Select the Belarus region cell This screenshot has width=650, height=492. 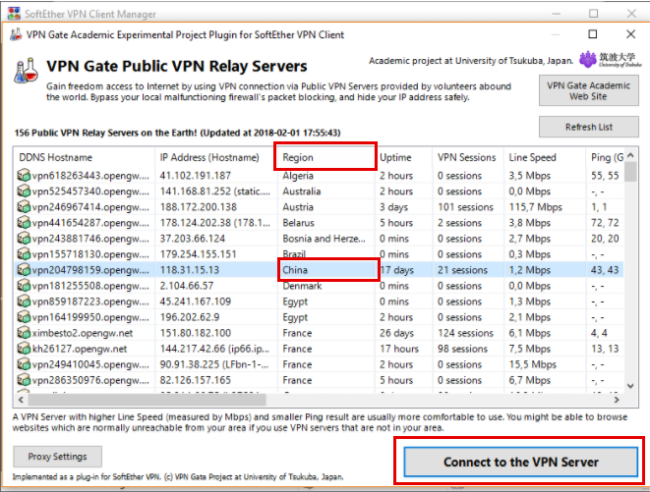tap(298, 223)
